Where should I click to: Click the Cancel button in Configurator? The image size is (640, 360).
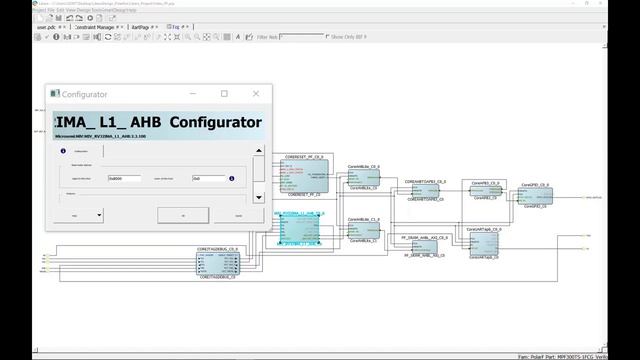(x=239, y=216)
